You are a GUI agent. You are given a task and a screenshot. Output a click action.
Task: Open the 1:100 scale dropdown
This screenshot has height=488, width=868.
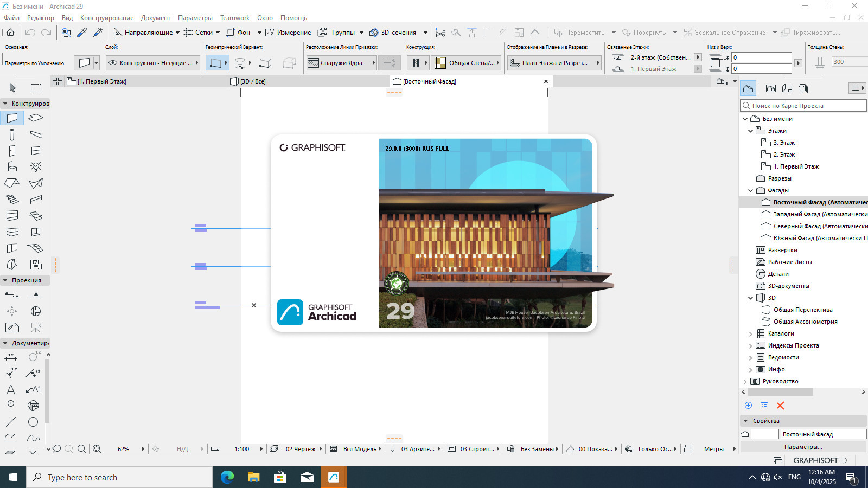tap(261, 449)
